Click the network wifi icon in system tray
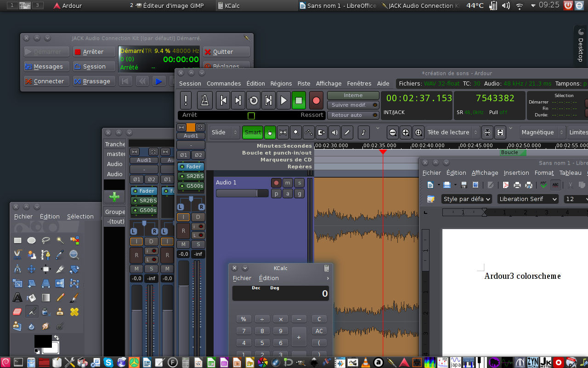 pos(520,6)
